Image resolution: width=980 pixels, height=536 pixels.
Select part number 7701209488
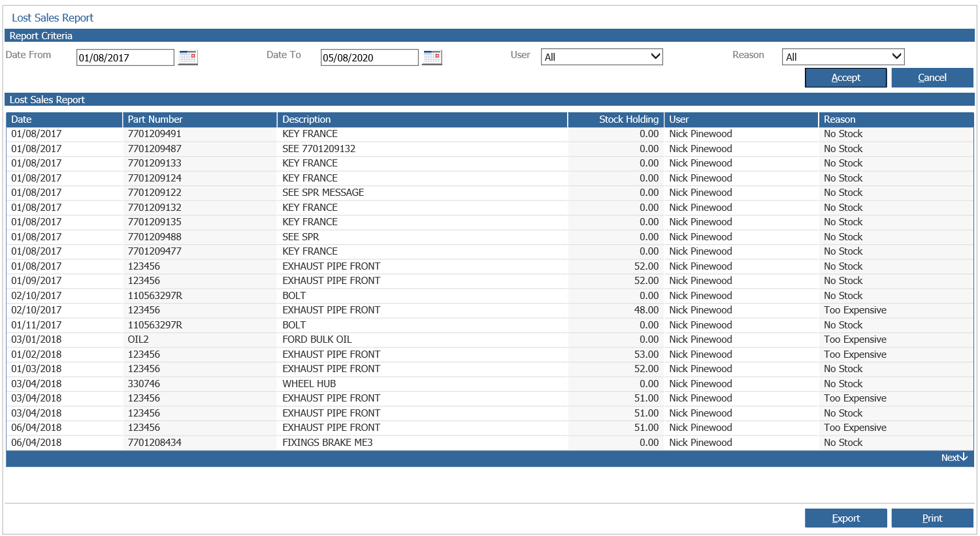coord(155,237)
